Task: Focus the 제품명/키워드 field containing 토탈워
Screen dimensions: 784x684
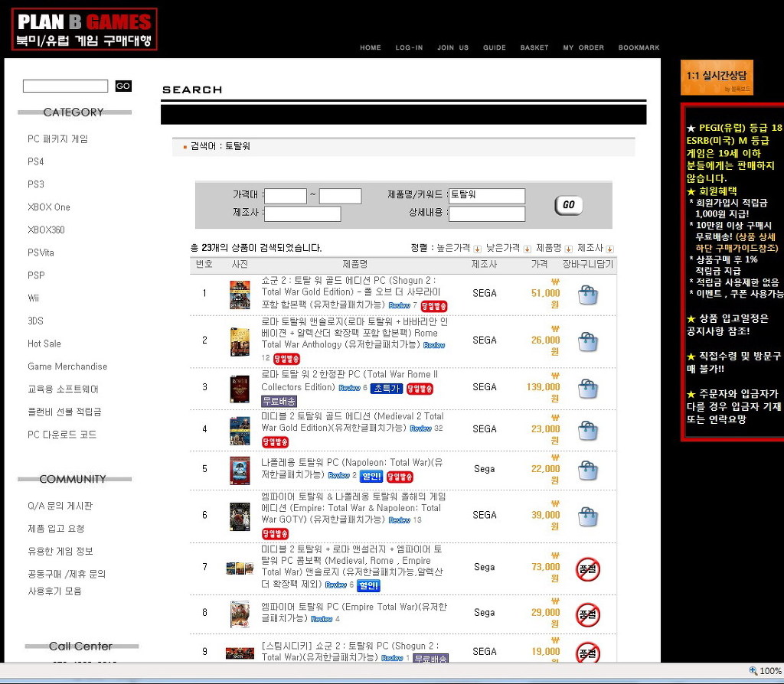Action: pos(487,196)
